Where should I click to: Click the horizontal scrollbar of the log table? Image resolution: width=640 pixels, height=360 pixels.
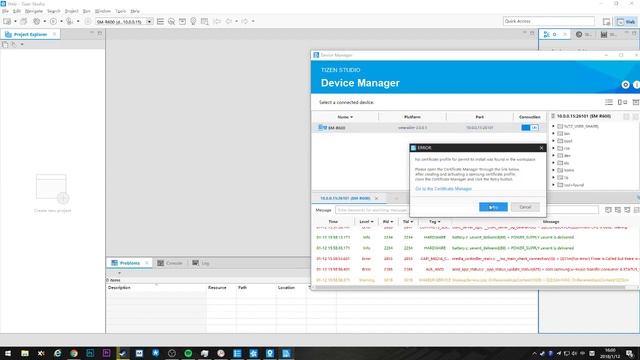click(470, 288)
